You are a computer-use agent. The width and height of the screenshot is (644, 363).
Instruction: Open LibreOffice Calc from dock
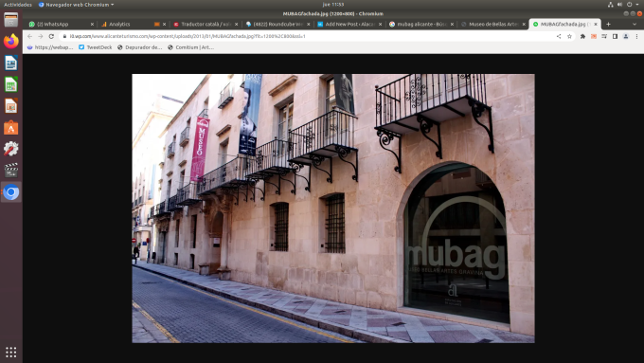click(x=11, y=84)
